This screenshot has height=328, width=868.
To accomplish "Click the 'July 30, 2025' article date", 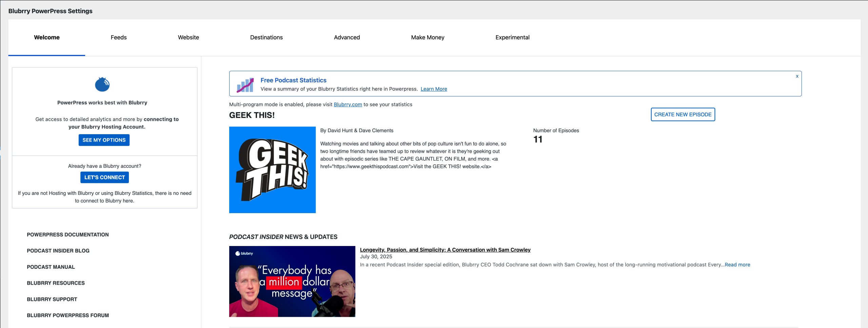I will coord(376,257).
